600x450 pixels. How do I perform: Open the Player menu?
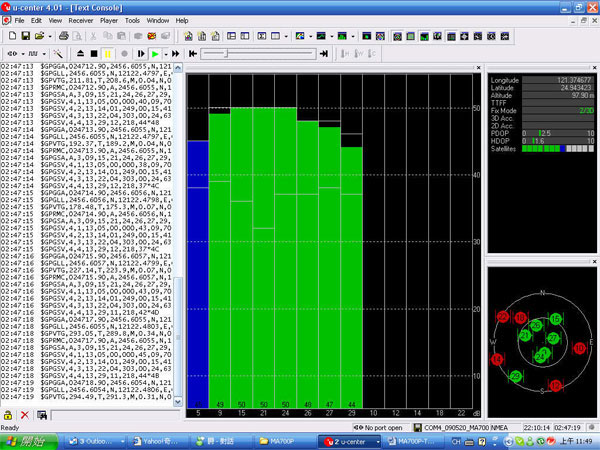point(109,21)
